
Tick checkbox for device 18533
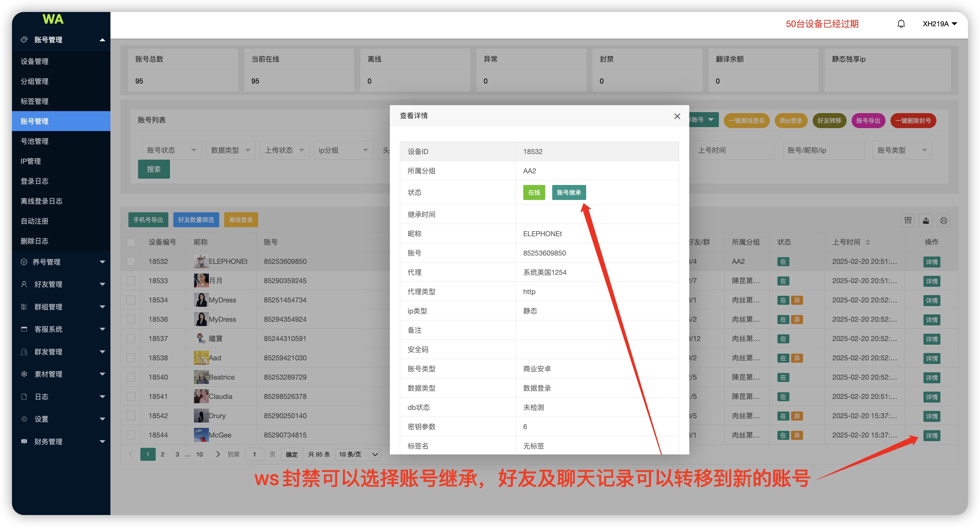pos(131,281)
